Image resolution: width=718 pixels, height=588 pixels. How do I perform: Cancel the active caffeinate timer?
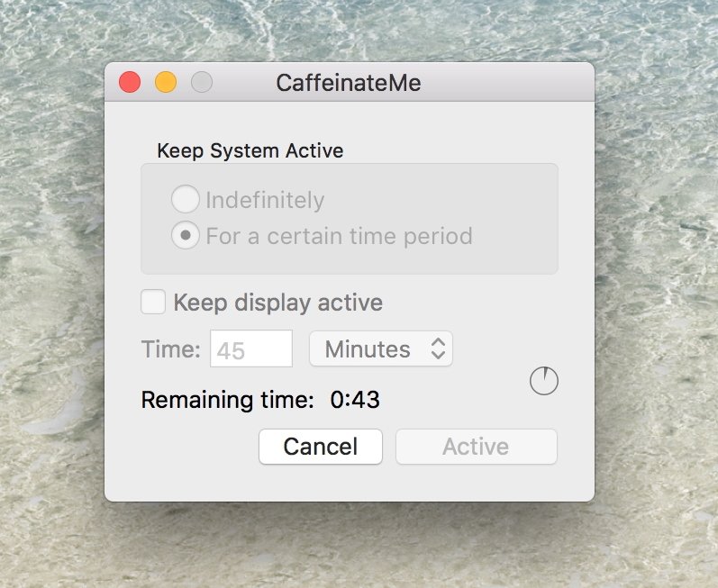tap(321, 446)
